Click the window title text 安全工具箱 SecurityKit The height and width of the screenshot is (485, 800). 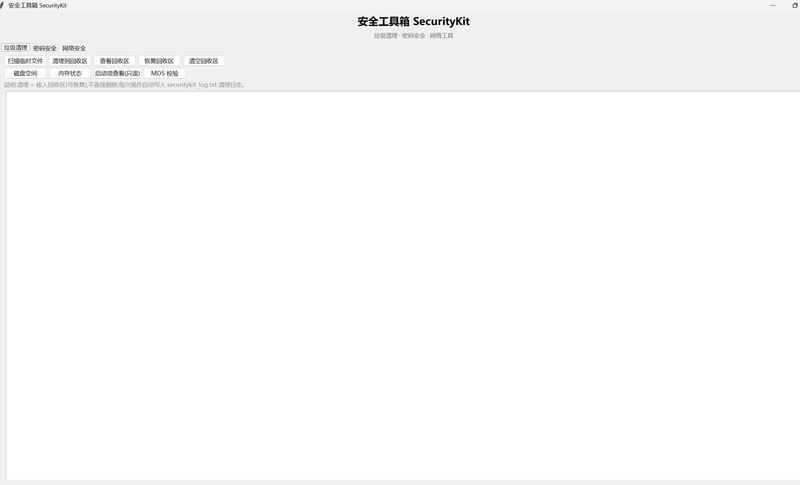[x=37, y=5]
